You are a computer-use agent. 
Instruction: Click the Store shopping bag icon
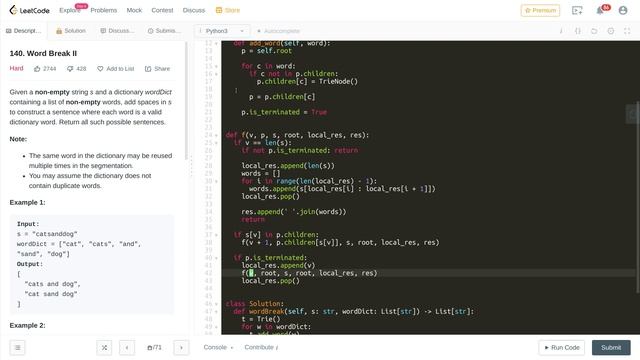pos(219,10)
